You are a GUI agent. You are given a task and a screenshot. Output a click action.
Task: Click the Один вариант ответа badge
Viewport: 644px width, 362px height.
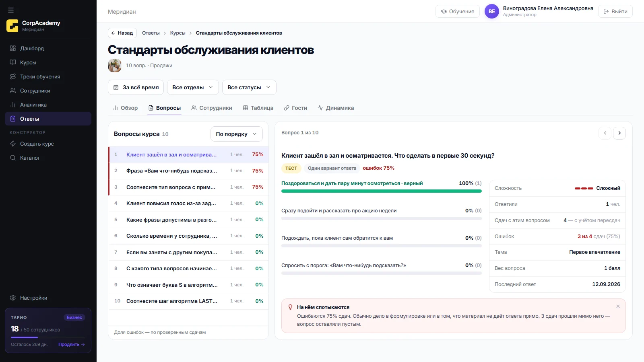(x=332, y=168)
